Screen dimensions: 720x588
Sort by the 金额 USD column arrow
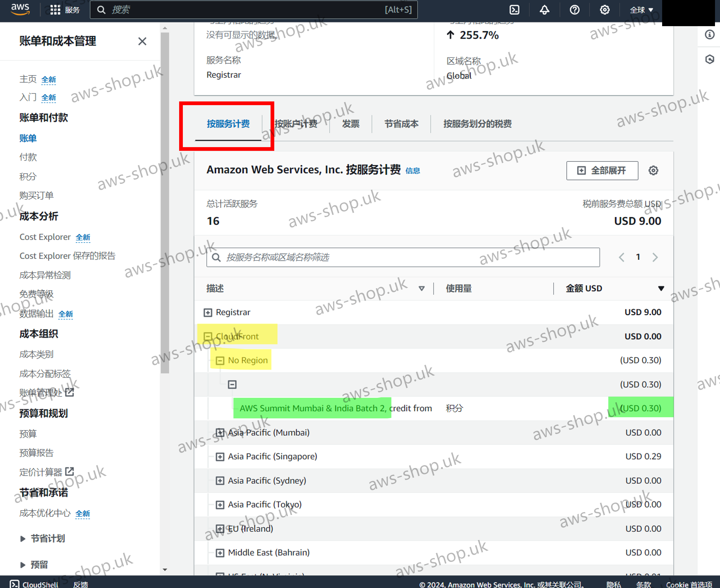tap(661, 288)
